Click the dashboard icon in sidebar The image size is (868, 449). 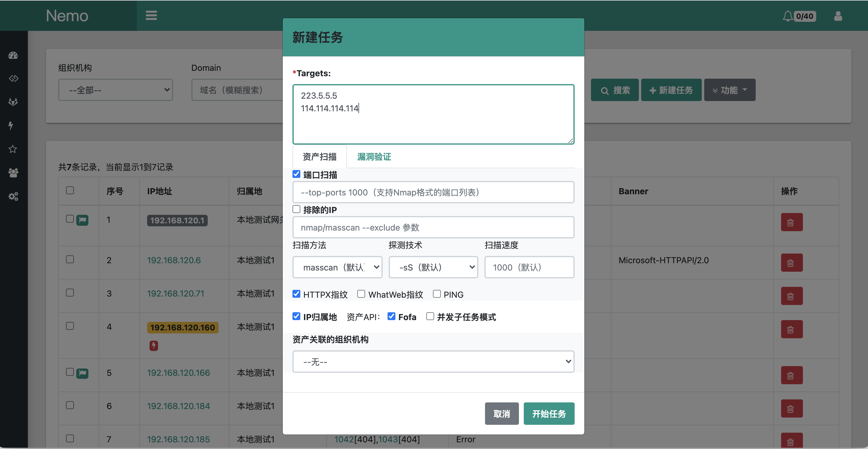click(13, 55)
